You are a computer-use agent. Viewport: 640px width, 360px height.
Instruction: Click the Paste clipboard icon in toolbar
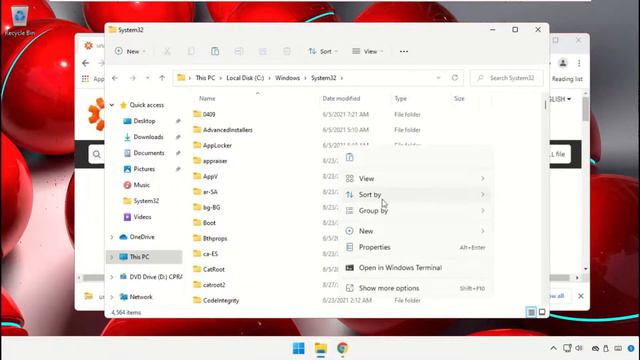tap(215, 51)
